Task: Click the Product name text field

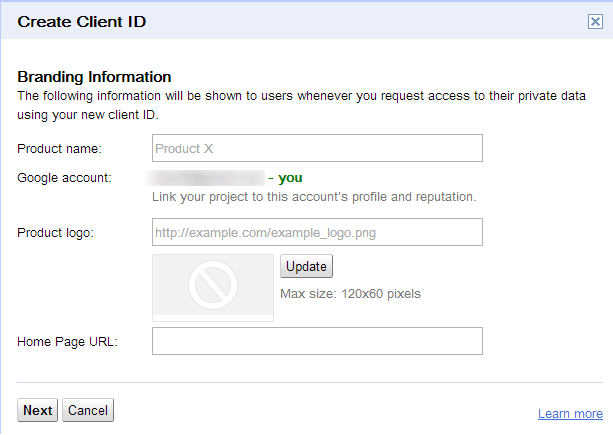Action: (x=317, y=148)
